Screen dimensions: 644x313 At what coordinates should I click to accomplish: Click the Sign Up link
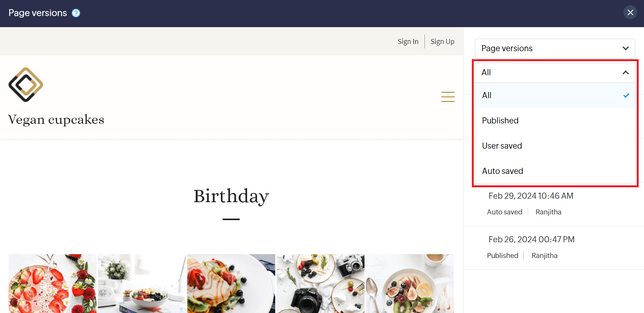pos(442,41)
